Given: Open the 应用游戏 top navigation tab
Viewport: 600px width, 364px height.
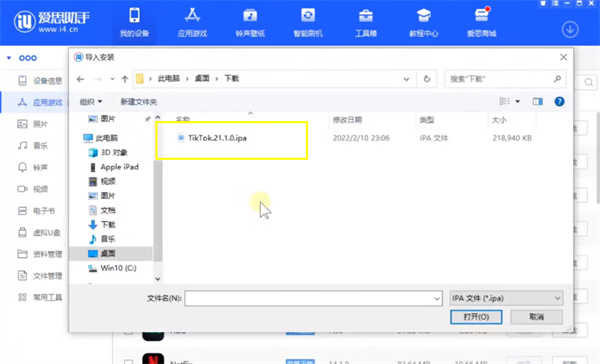Looking at the screenshot, I should click(x=192, y=23).
